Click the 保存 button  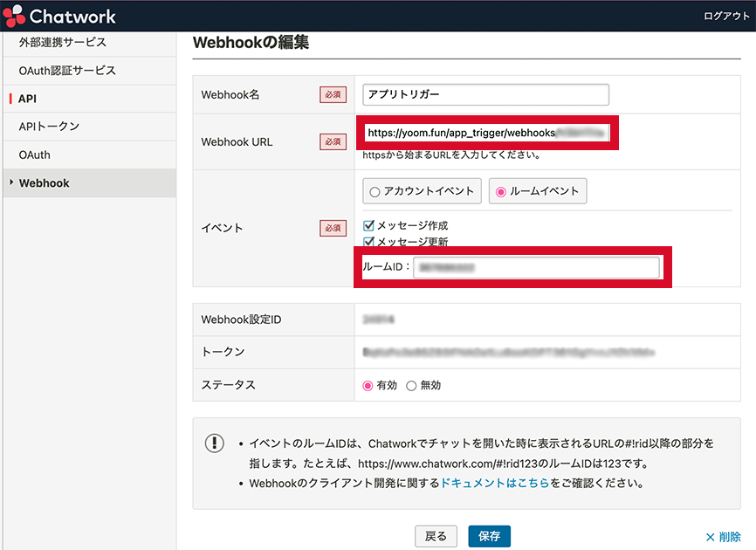pos(490,536)
